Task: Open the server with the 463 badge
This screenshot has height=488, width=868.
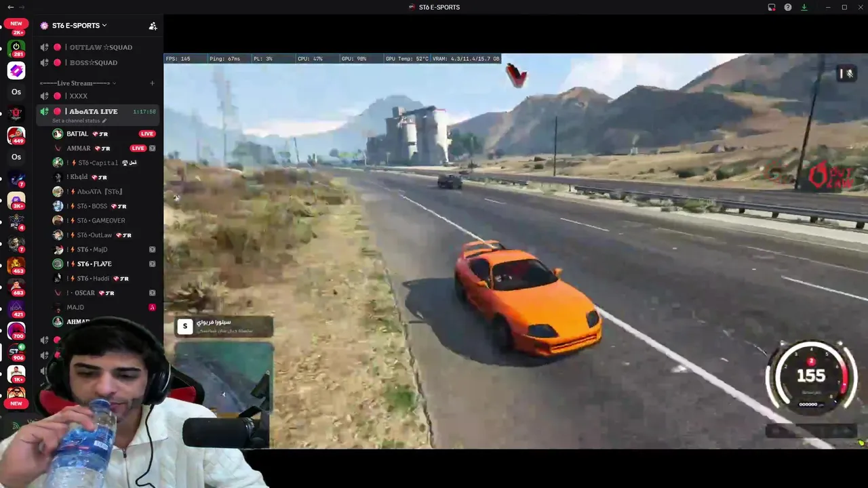Action: point(16,266)
